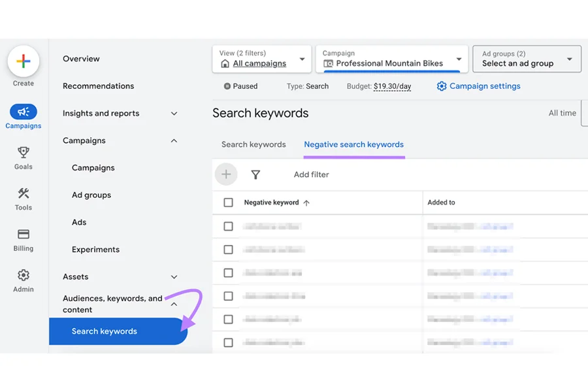Tick the fifth negative keyword row checkbox
The height and width of the screenshot is (392, 588).
click(228, 319)
